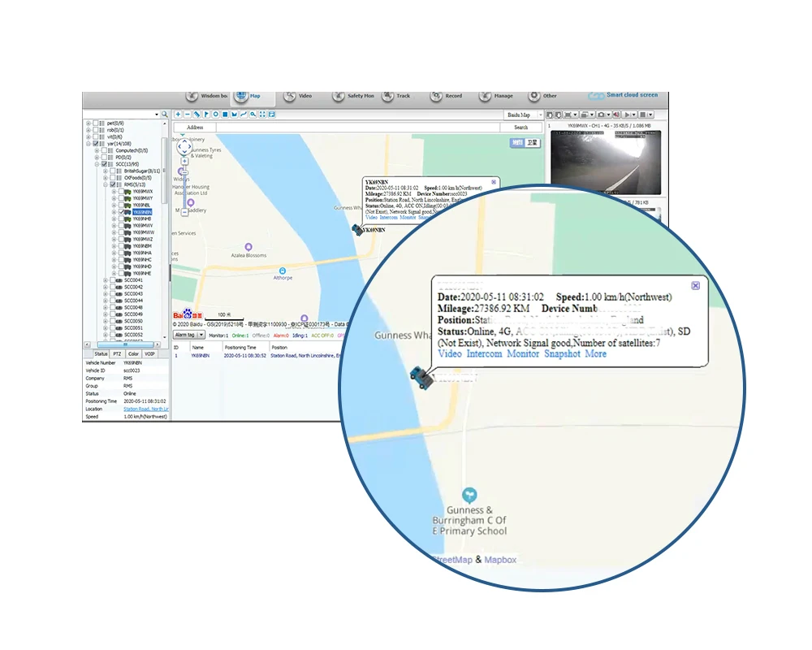Toggle the SCC0041 device checkbox
The width and height of the screenshot is (812, 650).
coord(111,280)
